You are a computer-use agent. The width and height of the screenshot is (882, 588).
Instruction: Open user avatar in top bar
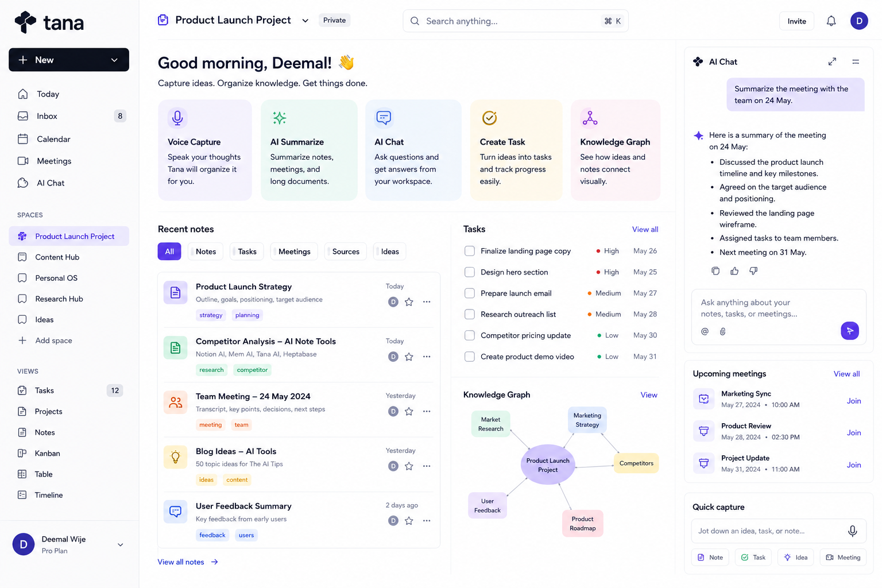(x=859, y=21)
